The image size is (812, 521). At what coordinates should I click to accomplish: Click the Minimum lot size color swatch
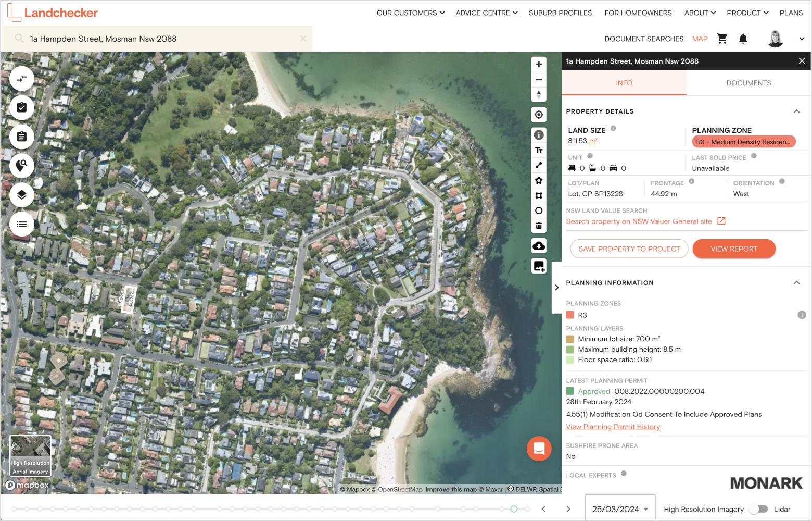(x=570, y=339)
